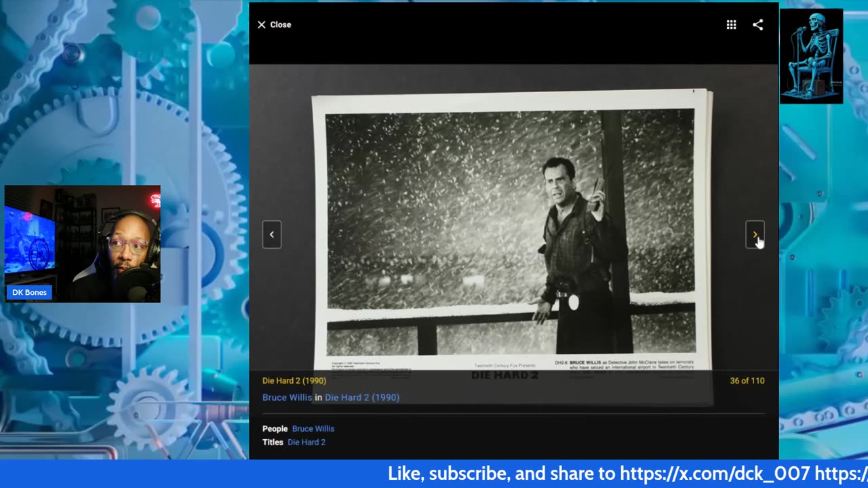Click the 36 of 110 photo counter

(x=747, y=381)
